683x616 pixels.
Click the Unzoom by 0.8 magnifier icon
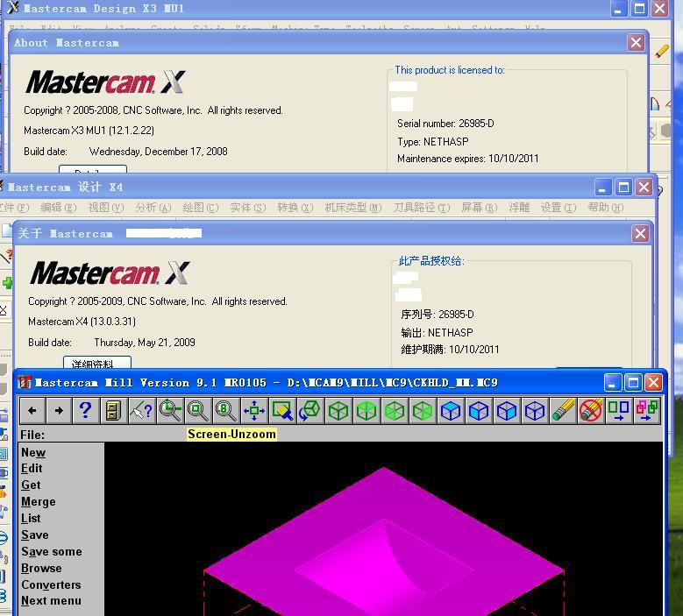coord(225,411)
